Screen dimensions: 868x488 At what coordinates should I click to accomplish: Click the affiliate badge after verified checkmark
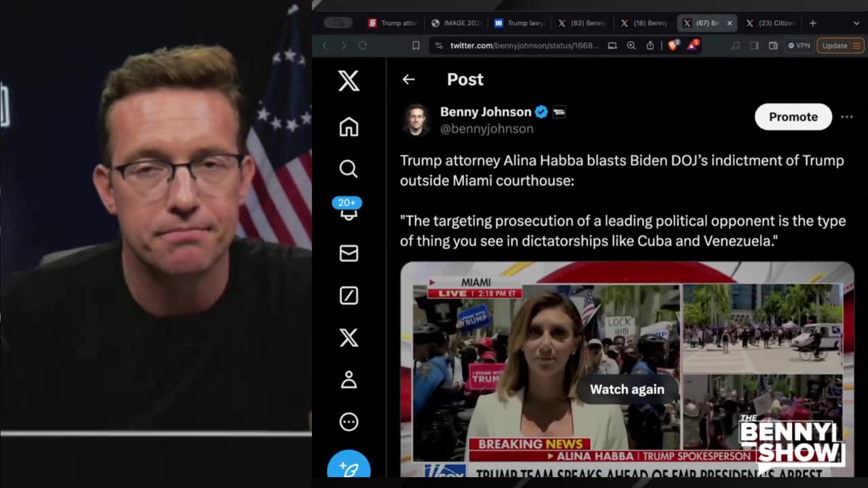pyautogui.click(x=559, y=112)
